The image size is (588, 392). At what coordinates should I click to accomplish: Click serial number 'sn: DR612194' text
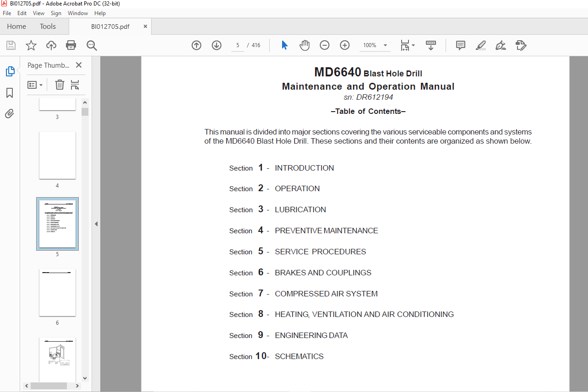click(x=368, y=97)
